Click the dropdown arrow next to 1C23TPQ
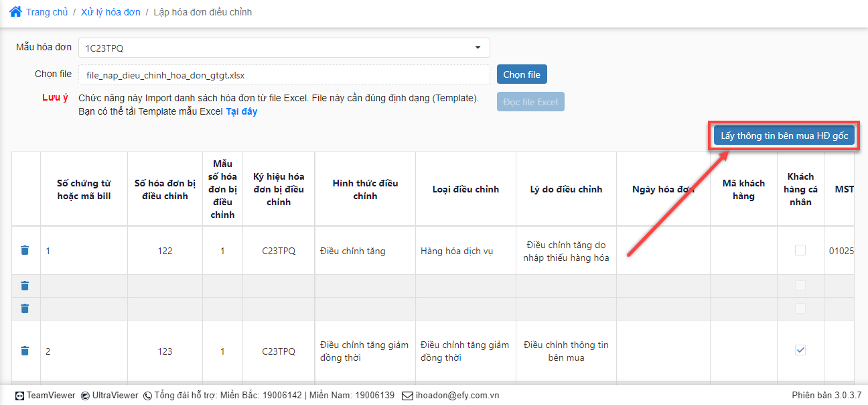 click(478, 48)
